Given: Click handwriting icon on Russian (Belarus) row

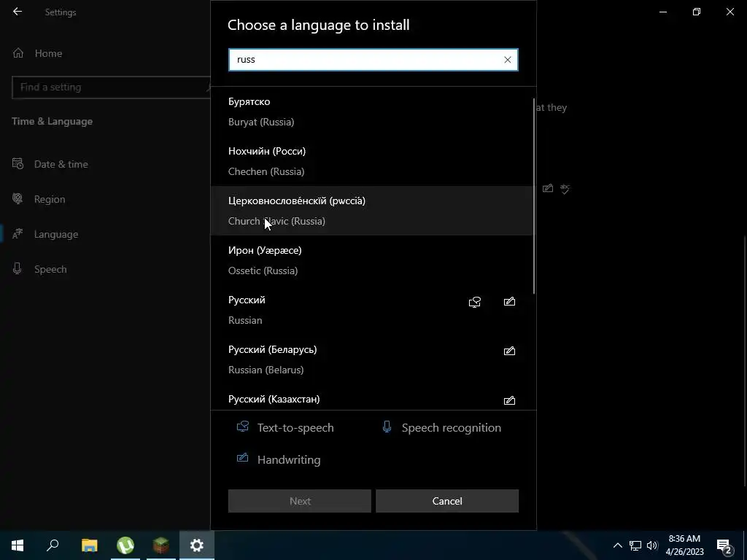Looking at the screenshot, I should (x=509, y=351).
